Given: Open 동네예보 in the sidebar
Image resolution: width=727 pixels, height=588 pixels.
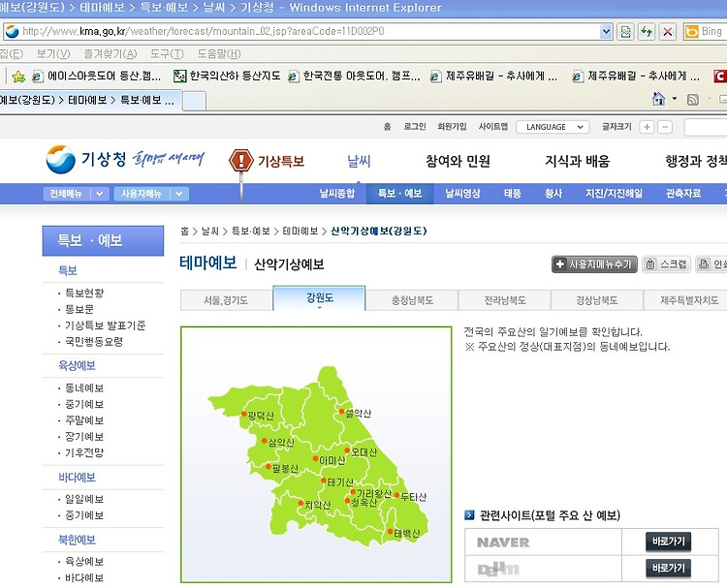Looking at the screenshot, I should coord(84,387).
